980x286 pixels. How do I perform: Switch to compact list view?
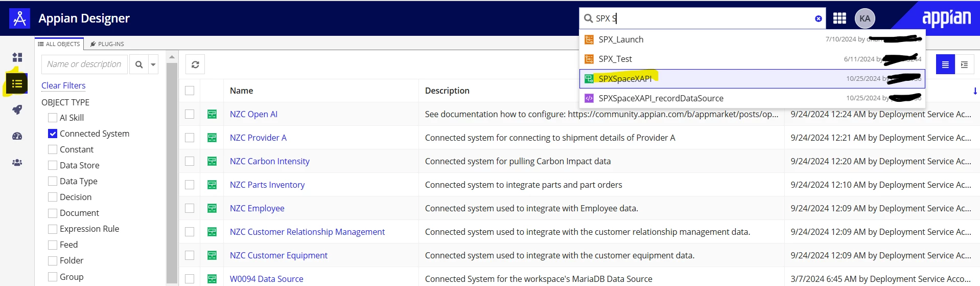(x=945, y=64)
